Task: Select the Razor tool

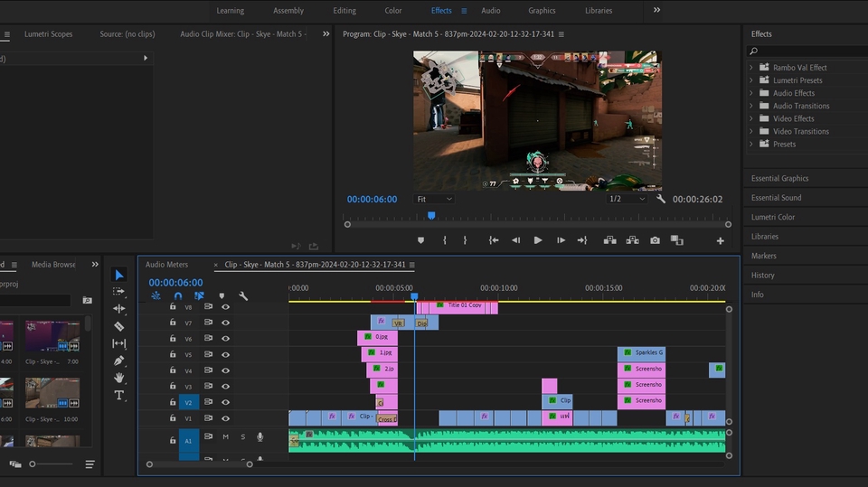Action: (x=119, y=326)
